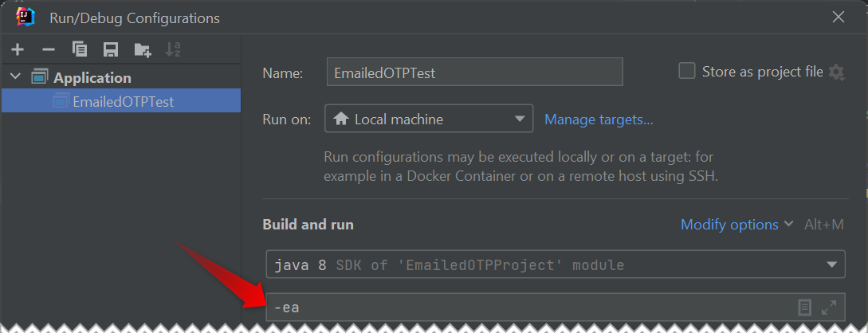Enable the Store as project file checkbox
Screen dimensions: 868x333
point(687,71)
